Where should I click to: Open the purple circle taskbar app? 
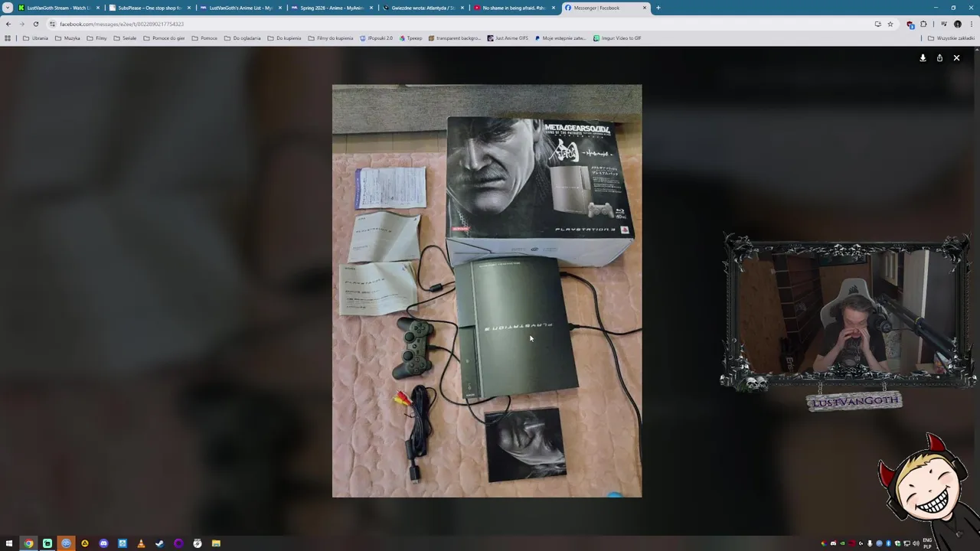click(x=178, y=543)
